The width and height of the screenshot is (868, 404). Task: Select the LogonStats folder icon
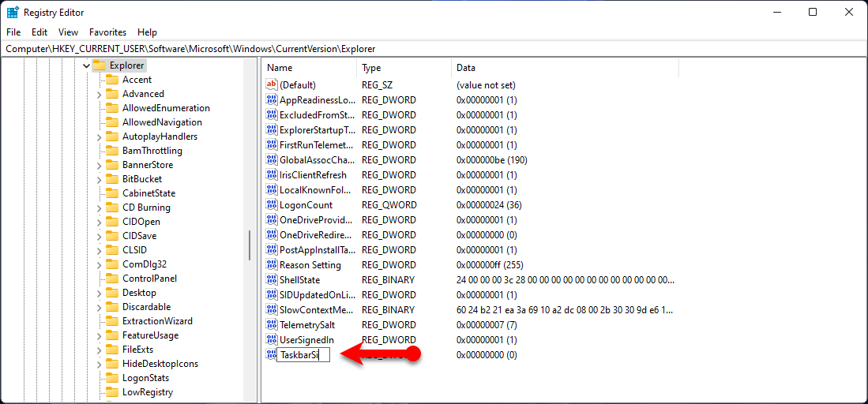coord(112,378)
